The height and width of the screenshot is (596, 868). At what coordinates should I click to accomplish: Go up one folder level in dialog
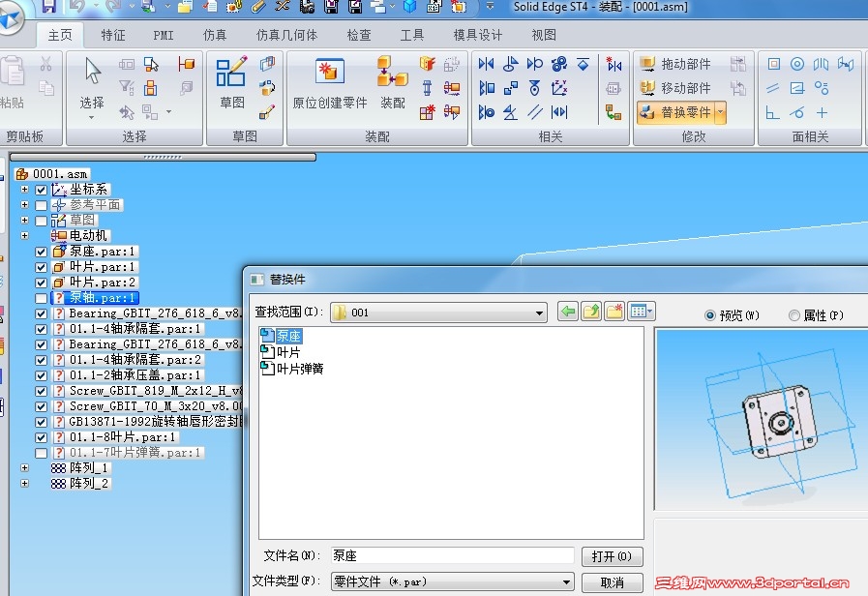(x=591, y=312)
